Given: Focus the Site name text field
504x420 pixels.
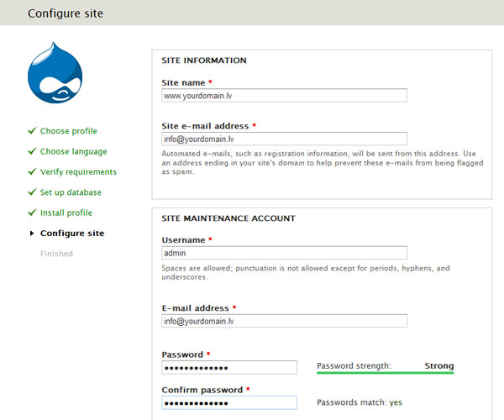Looking at the screenshot, I should [284, 96].
